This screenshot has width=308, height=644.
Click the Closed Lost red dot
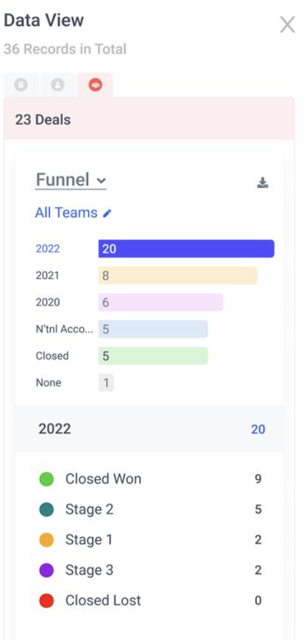(x=47, y=600)
